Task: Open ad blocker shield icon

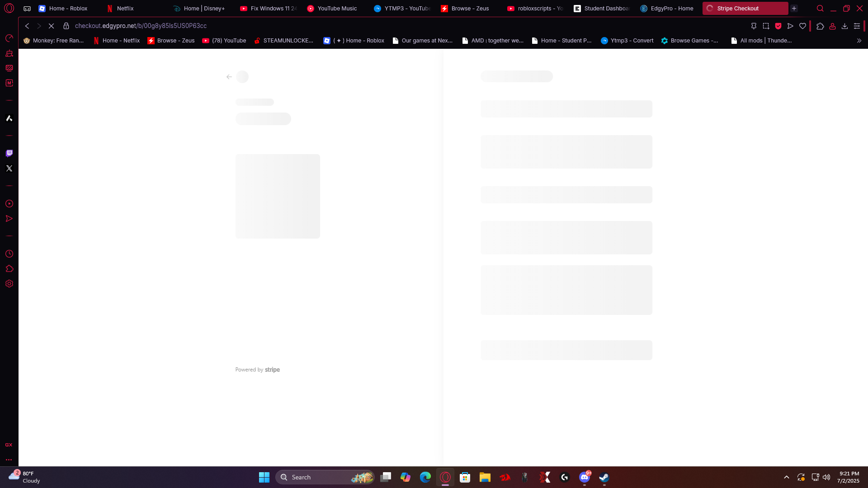Action: coord(778,26)
